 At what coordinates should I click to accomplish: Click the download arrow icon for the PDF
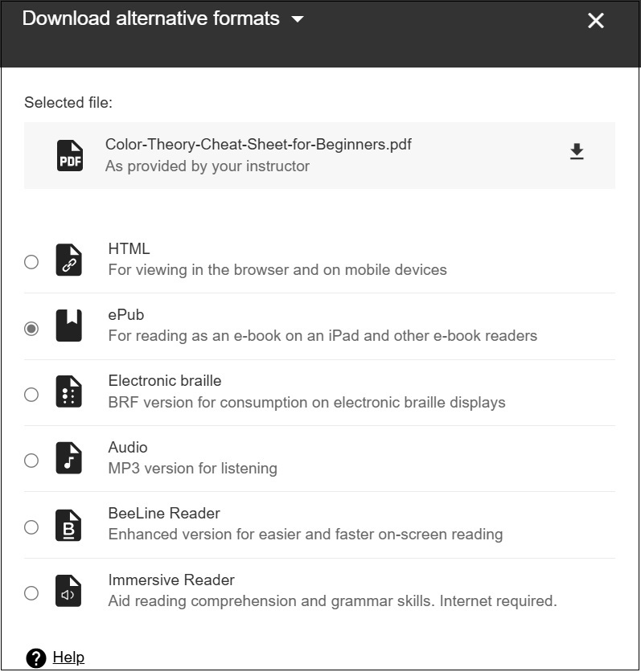(x=577, y=152)
